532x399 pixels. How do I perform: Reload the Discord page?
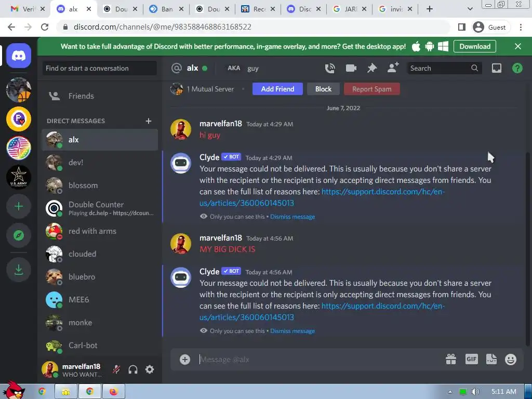(45, 27)
